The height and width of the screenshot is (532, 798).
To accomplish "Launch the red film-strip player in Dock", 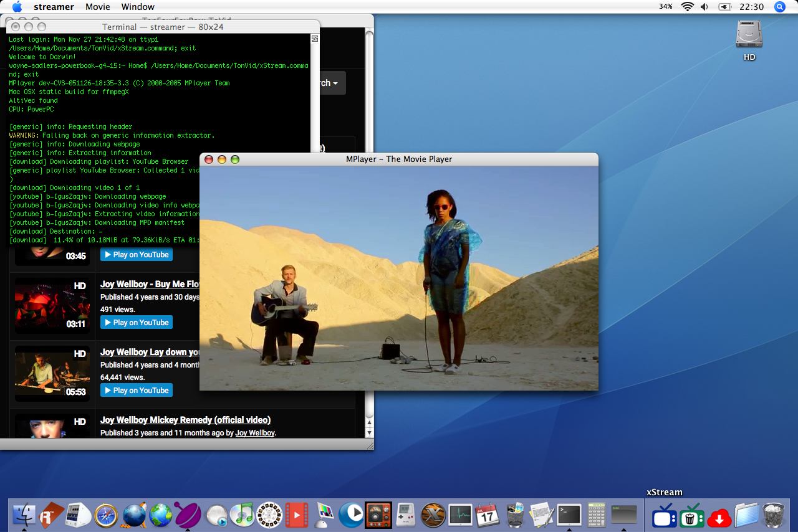I will [x=297, y=515].
